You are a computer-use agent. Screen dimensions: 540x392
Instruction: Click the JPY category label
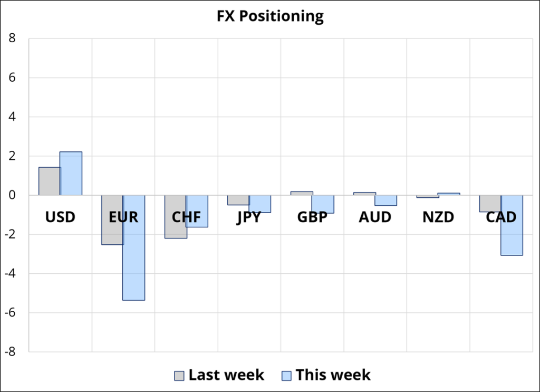(x=249, y=217)
